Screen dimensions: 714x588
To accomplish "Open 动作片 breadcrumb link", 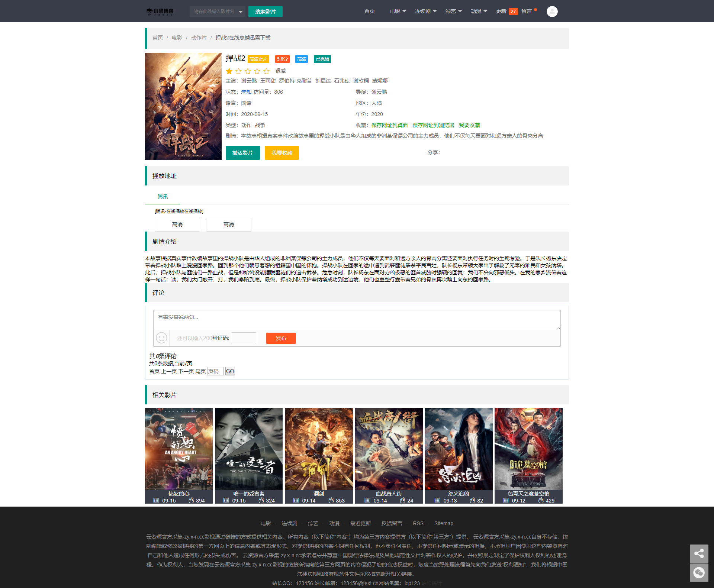I will [199, 38].
